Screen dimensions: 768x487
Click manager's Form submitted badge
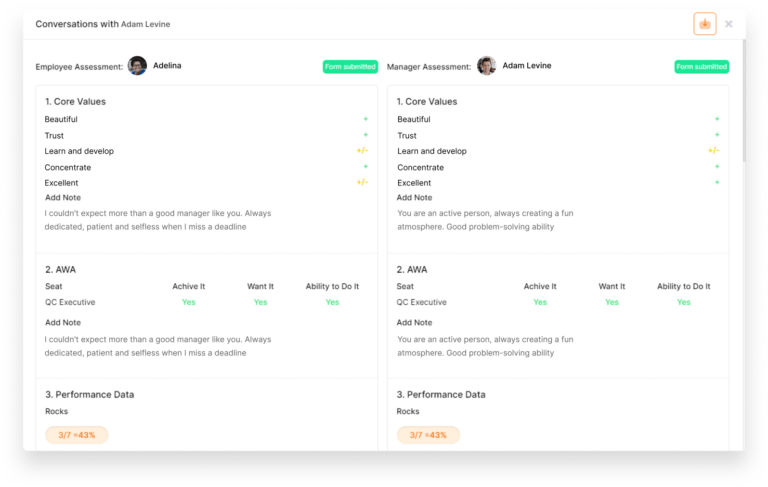point(701,67)
